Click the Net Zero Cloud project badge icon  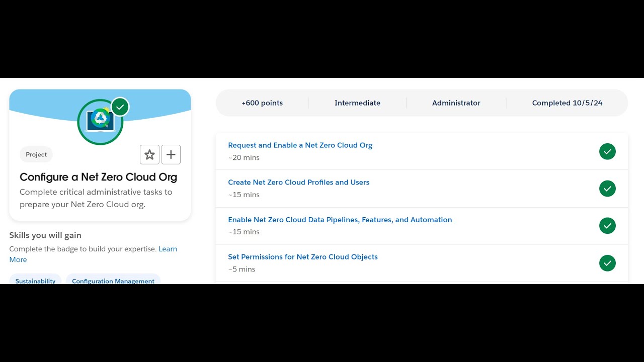point(101,122)
